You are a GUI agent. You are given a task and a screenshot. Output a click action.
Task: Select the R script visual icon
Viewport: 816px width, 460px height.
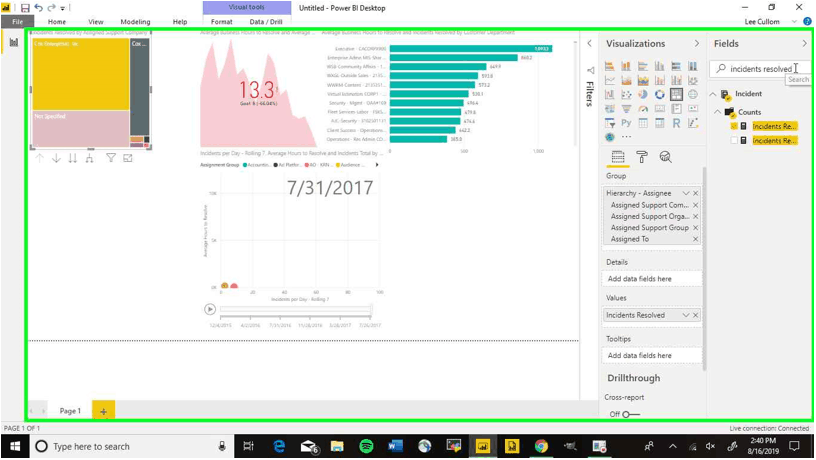pos(676,123)
